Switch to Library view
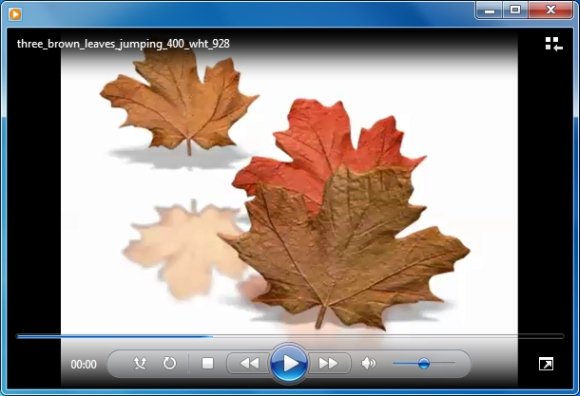 pyautogui.click(x=554, y=44)
